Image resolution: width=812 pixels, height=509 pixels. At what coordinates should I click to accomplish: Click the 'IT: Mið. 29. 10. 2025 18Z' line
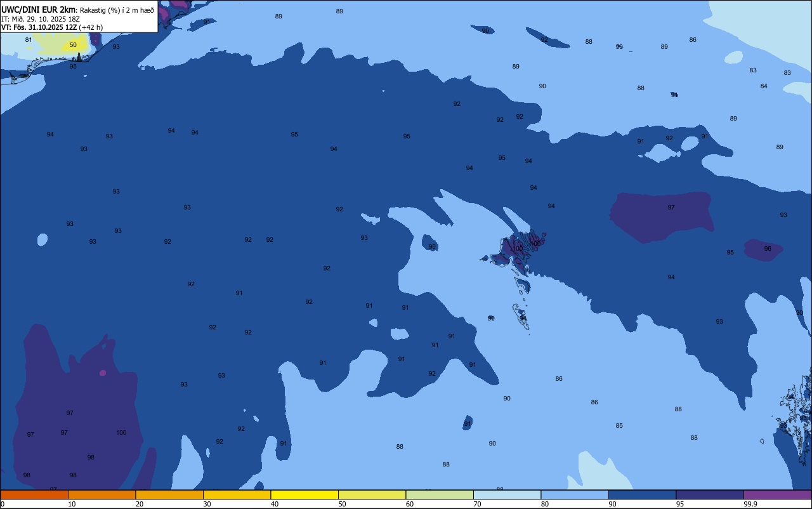coord(41,19)
